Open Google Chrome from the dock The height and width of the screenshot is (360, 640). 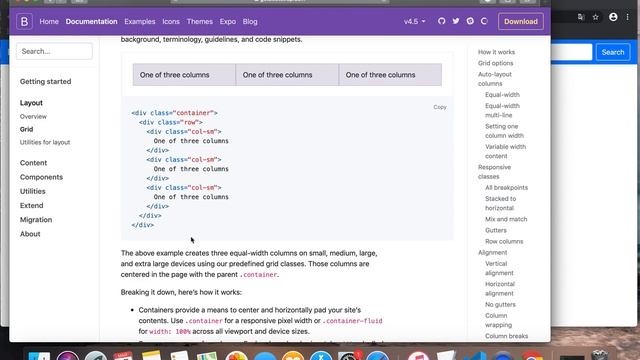click(x=532, y=356)
